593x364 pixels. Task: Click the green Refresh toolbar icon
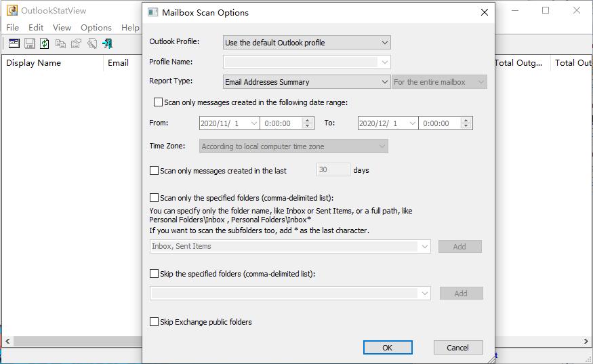[45, 43]
